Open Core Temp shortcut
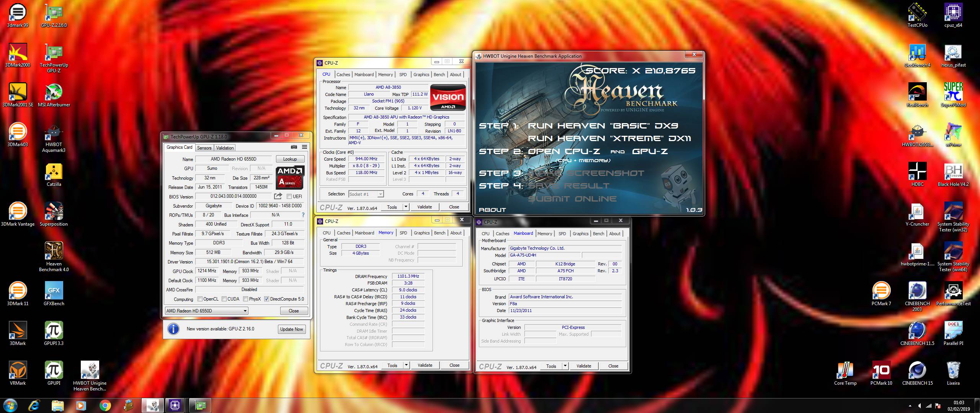The width and height of the screenshot is (980, 413). point(845,373)
